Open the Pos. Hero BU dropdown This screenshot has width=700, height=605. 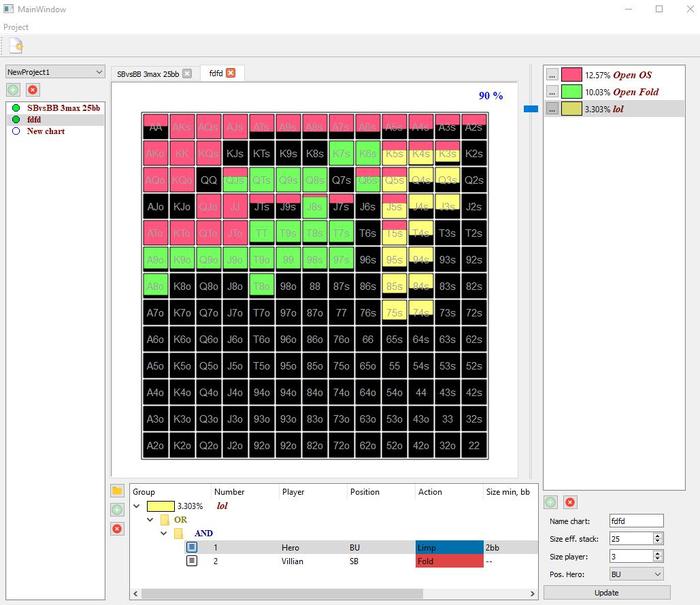[636, 574]
